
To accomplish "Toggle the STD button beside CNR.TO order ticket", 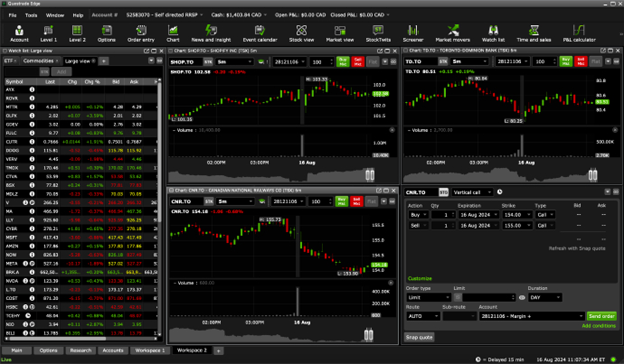I will pos(444,192).
